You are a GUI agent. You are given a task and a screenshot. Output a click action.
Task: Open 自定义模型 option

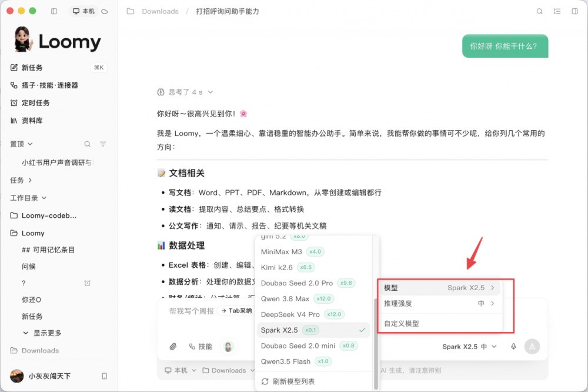pyautogui.click(x=439, y=323)
